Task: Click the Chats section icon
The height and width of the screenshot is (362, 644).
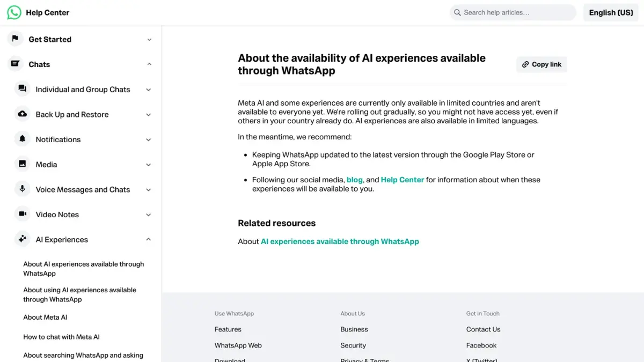Action: pyautogui.click(x=15, y=64)
